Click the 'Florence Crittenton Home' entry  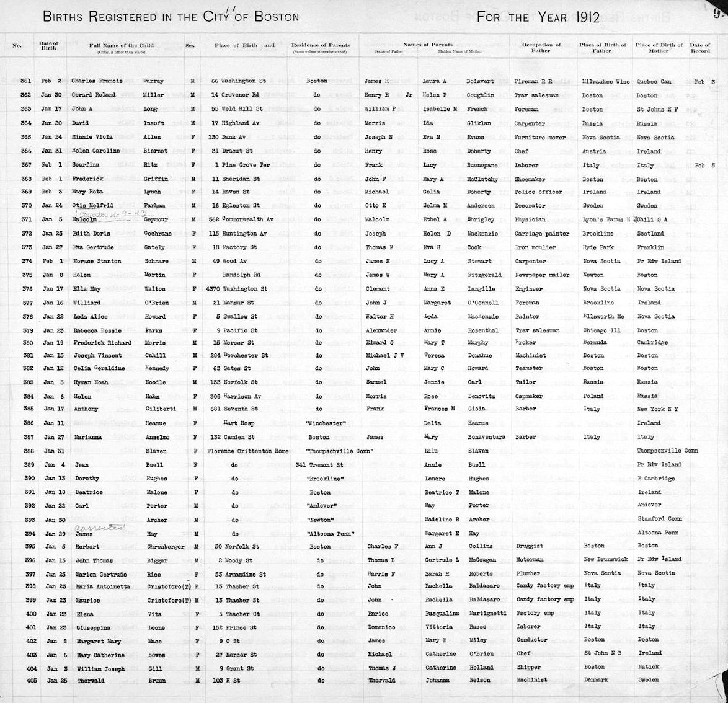242,451
